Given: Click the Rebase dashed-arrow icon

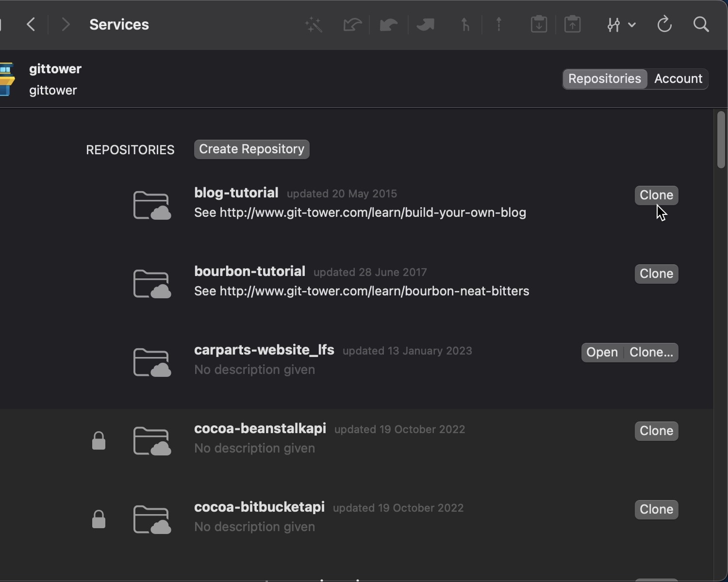Looking at the screenshot, I should pyautogui.click(x=499, y=24).
